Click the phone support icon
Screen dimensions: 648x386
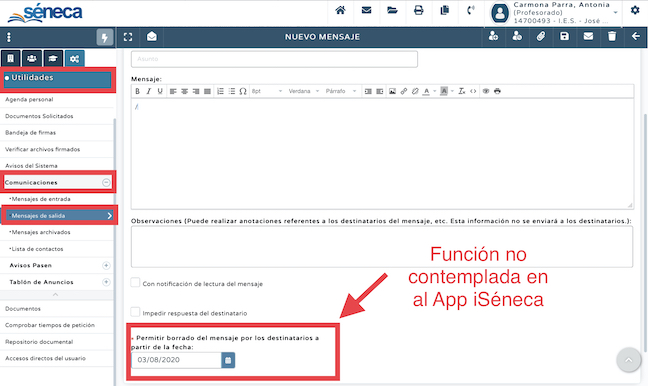pos(471,10)
